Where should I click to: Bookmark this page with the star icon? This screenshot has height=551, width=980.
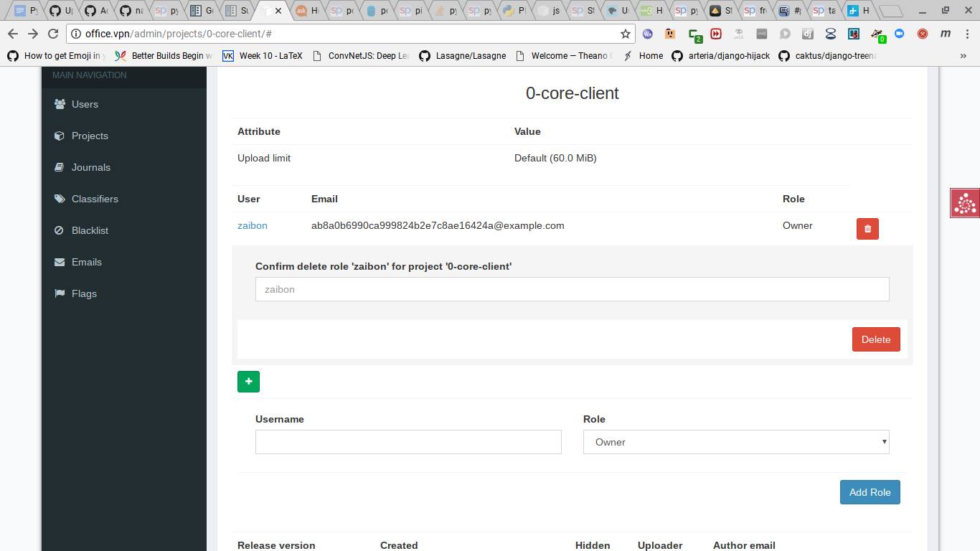(626, 34)
